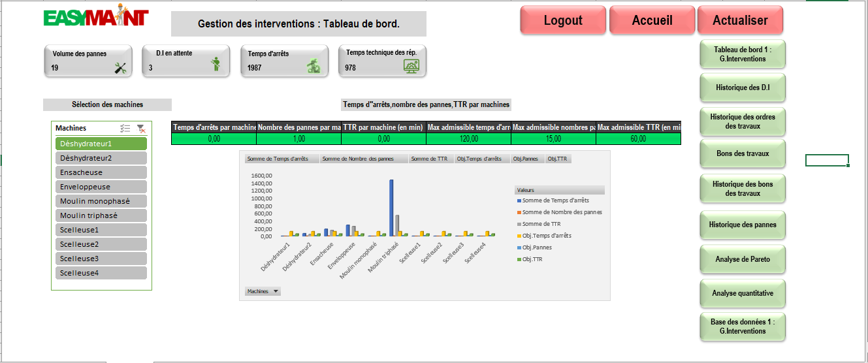Click the monitor gear icon in Temps technique card
868x363 pixels.
pyautogui.click(x=411, y=66)
